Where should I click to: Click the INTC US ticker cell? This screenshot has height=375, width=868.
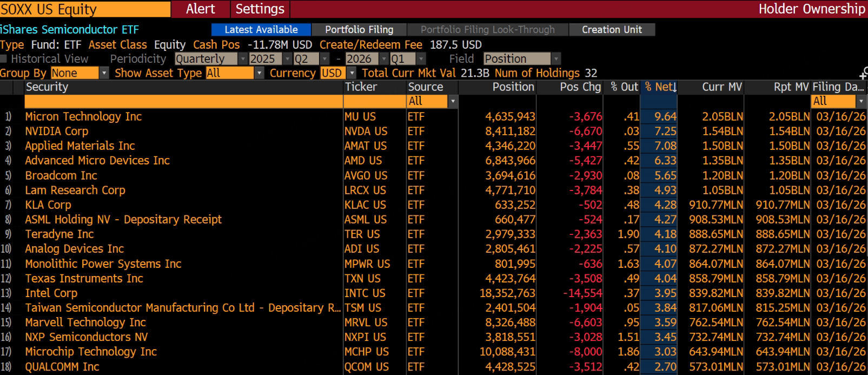click(x=365, y=293)
